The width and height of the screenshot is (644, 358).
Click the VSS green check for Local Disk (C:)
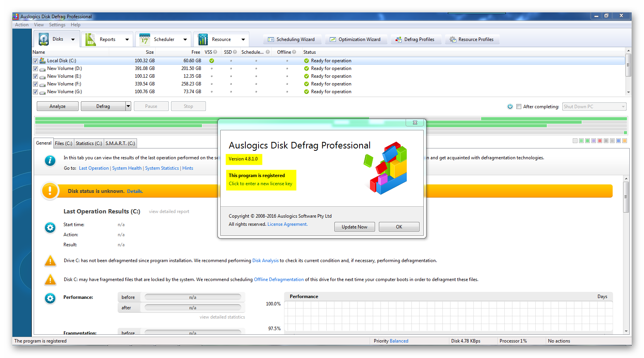212,61
